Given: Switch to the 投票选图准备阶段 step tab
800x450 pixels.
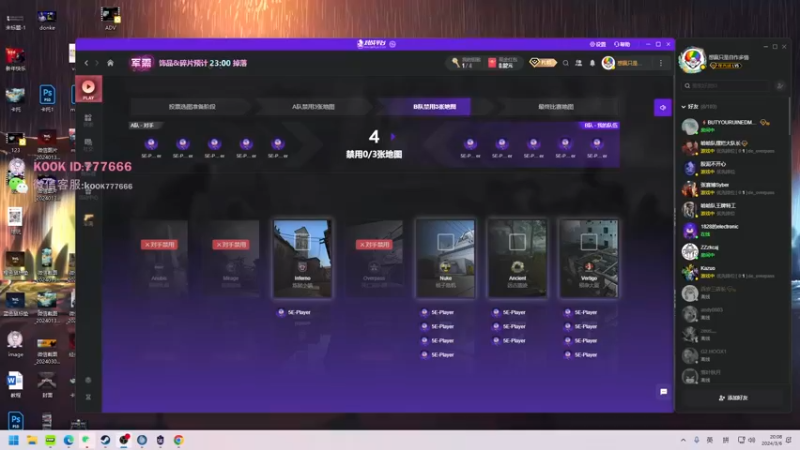Looking at the screenshot, I should coord(192,107).
